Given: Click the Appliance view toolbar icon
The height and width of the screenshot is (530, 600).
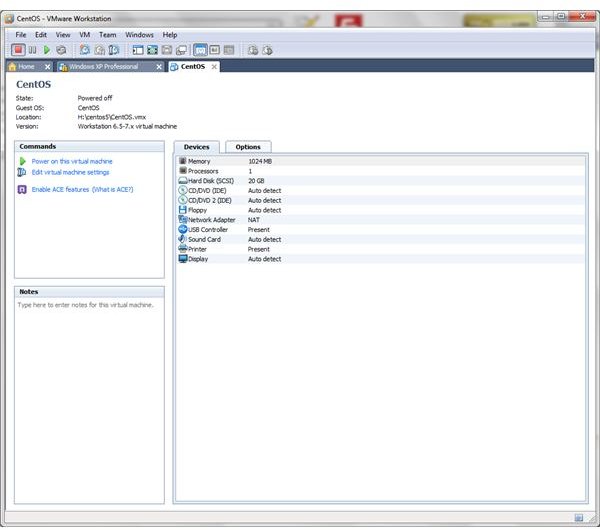Looking at the screenshot, I should click(215, 50).
